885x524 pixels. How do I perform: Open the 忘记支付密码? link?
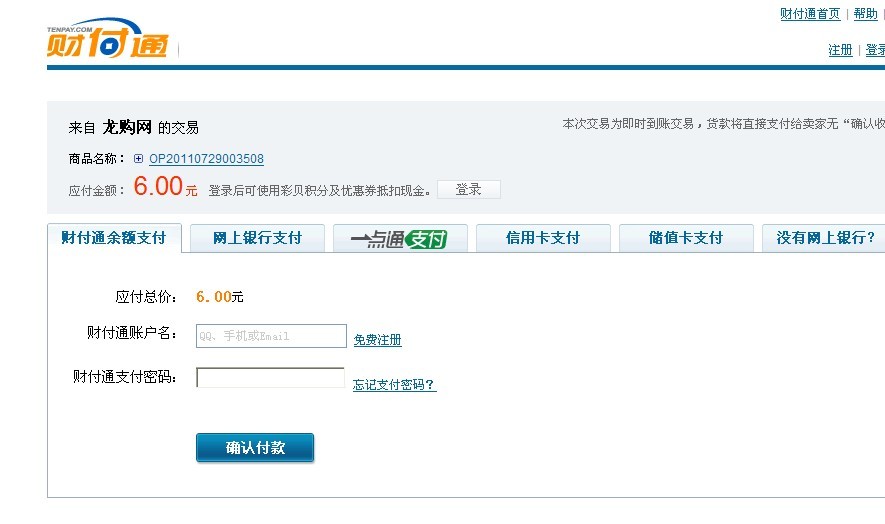click(394, 385)
